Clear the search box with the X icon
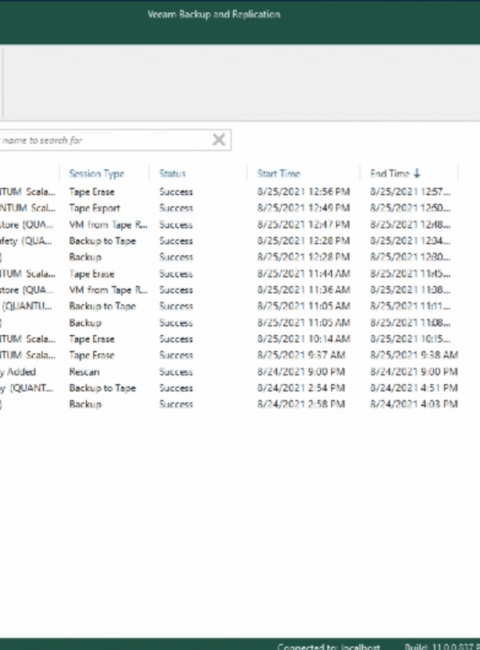 pyautogui.click(x=219, y=140)
